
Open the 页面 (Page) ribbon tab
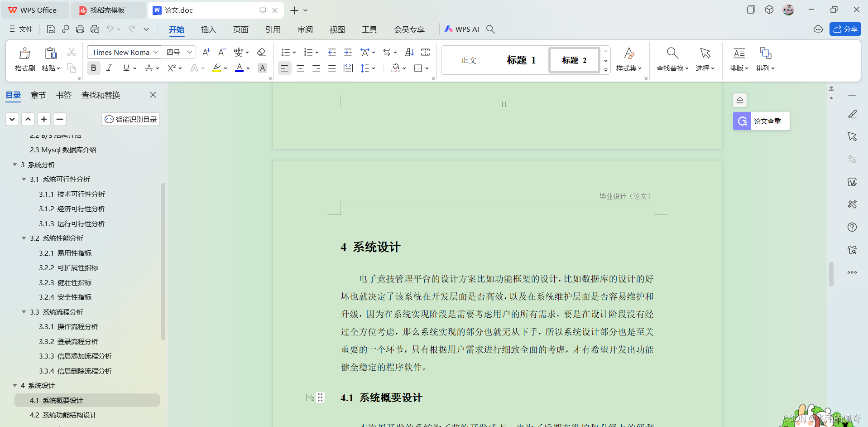(240, 29)
